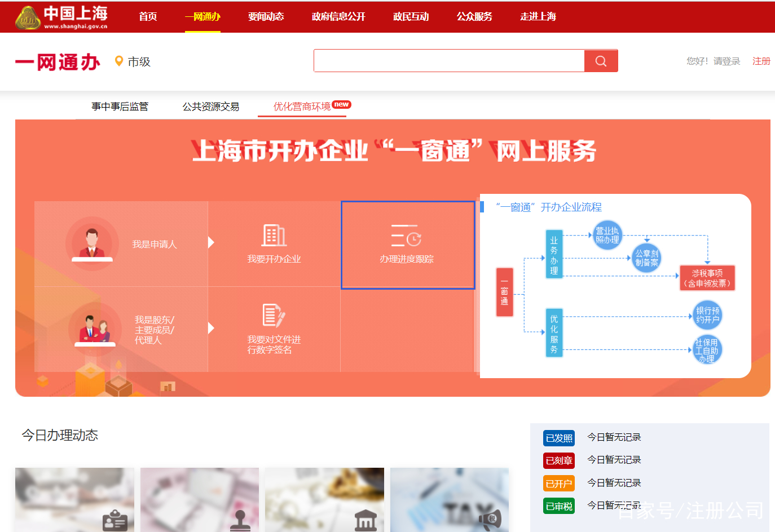Click the 已开户 status badge
Viewport: 775px width, 532px height.
(558, 483)
